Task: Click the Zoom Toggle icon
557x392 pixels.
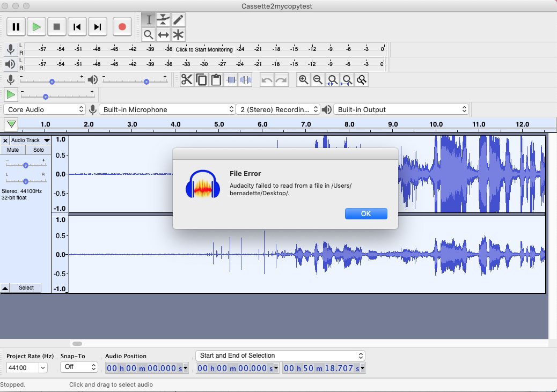Action: (x=362, y=80)
